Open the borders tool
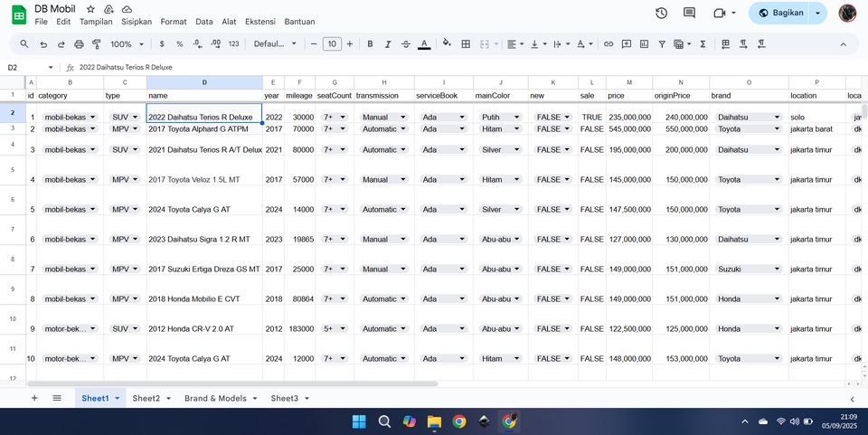 (467, 44)
